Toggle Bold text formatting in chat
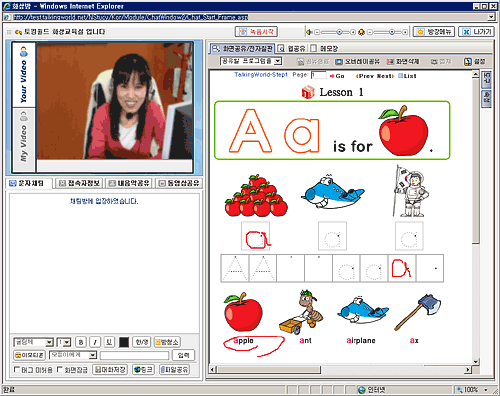Viewport: 500px width, 396px height. [81, 342]
